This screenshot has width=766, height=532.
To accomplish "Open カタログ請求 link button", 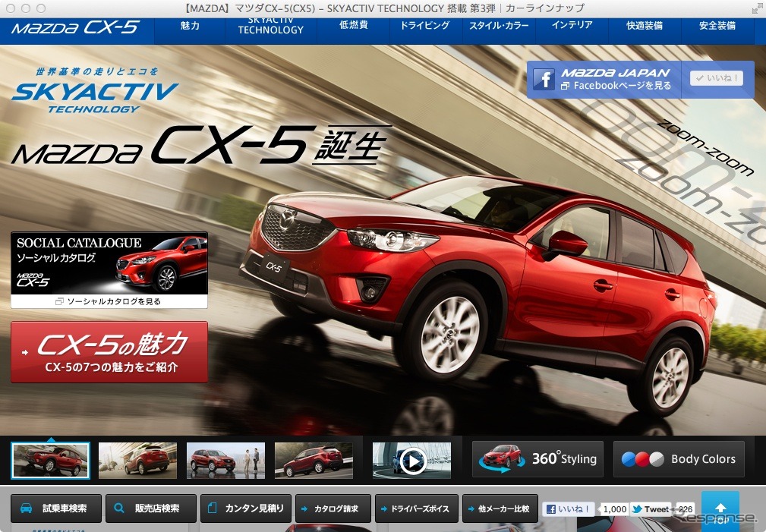I will pos(333,508).
